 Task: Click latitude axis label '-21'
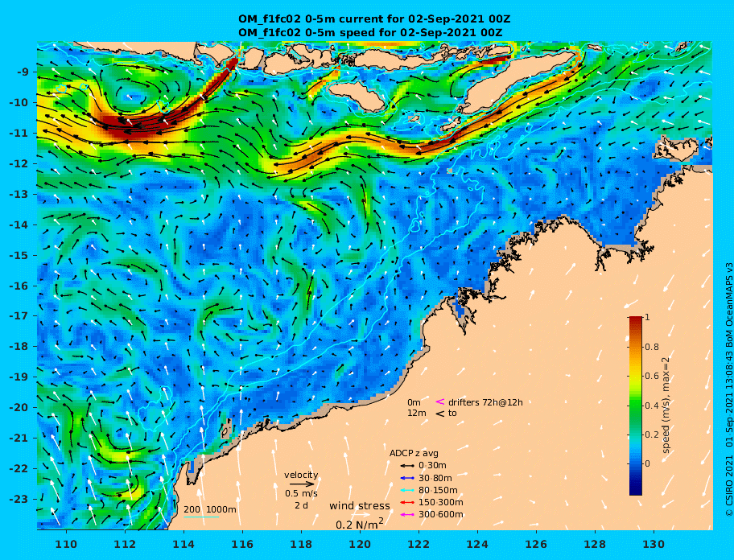click(x=19, y=439)
